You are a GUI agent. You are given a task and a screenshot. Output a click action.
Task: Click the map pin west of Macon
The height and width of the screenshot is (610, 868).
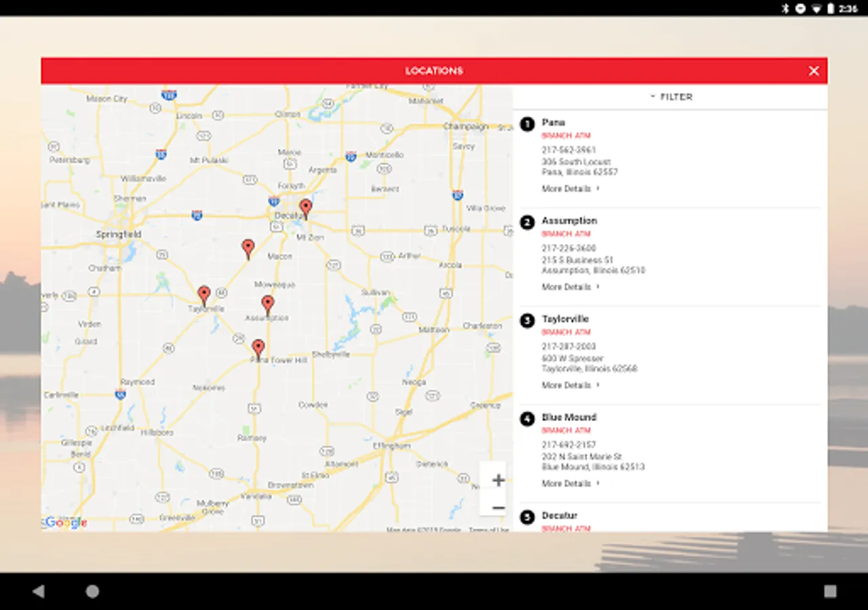248,249
